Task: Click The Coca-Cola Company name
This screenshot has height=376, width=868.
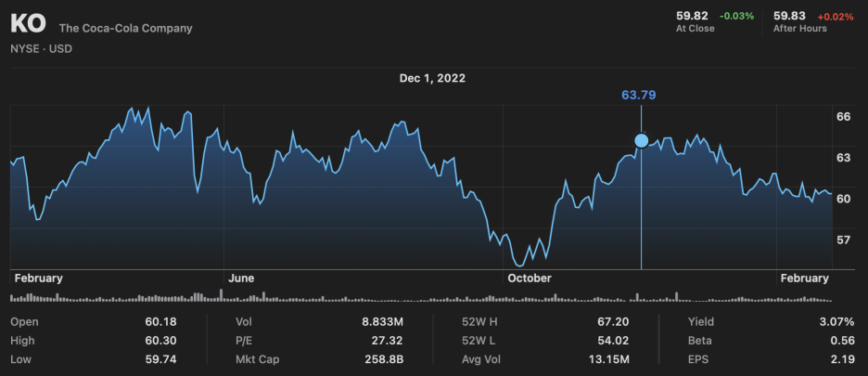Action: [126, 28]
